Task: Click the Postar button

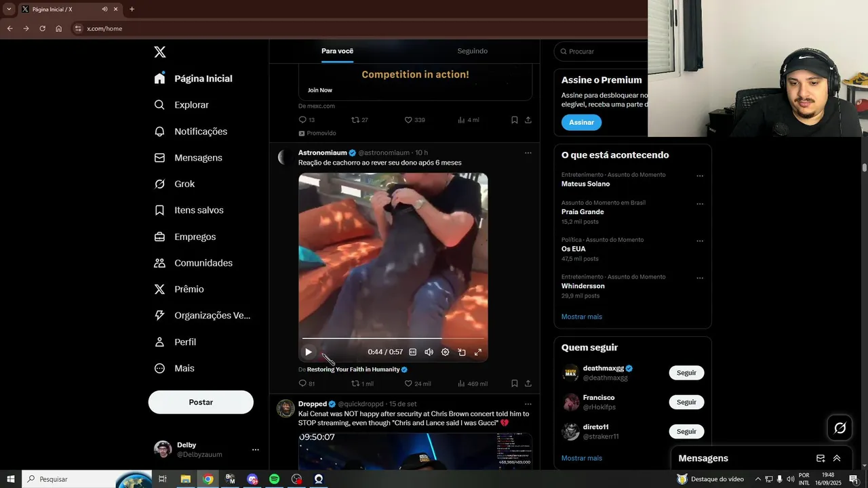Action: click(x=201, y=402)
